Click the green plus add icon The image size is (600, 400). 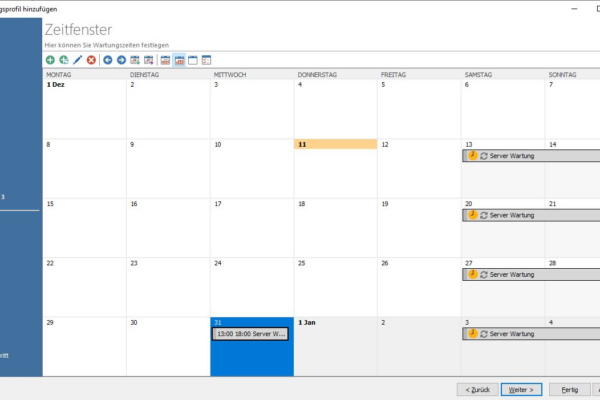pos(50,60)
